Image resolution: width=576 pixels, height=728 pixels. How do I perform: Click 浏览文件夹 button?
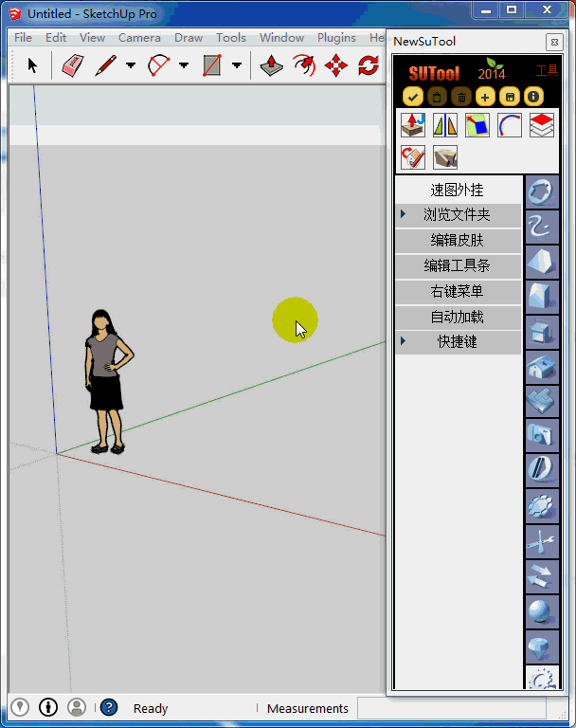[459, 215]
